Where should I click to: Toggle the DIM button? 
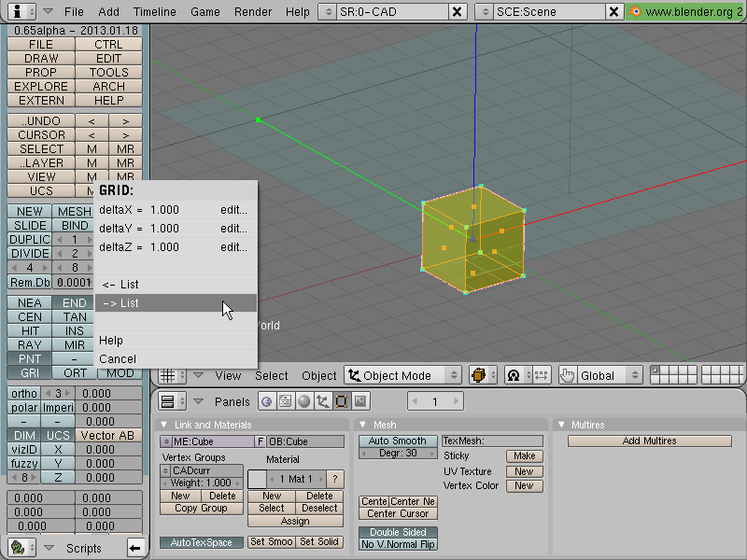24,435
